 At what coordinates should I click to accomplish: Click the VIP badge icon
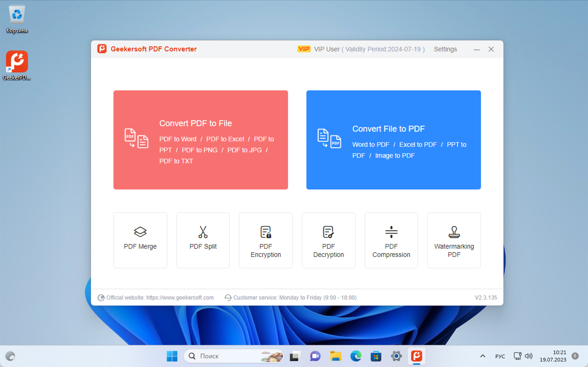click(x=304, y=49)
